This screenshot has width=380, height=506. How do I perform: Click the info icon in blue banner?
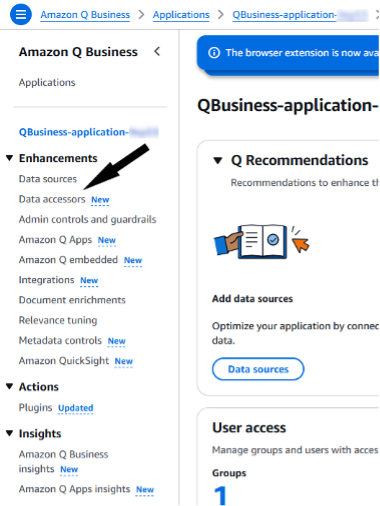(x=214, y=53)
